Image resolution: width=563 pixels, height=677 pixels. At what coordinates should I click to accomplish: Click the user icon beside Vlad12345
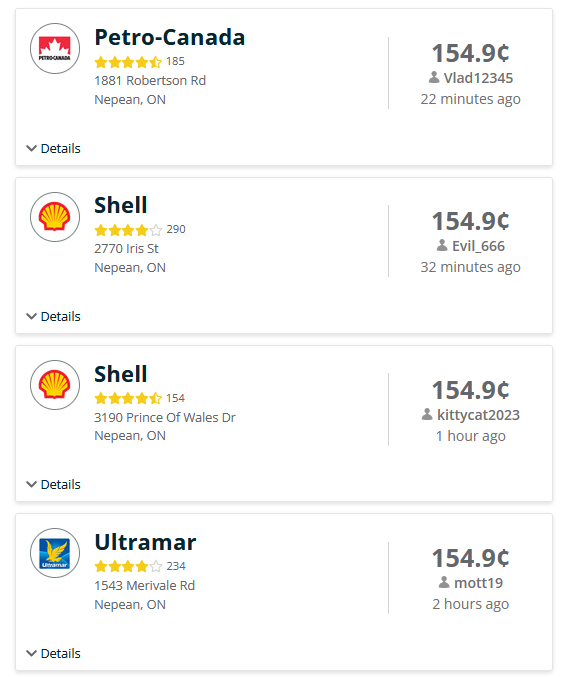point(434,77)
